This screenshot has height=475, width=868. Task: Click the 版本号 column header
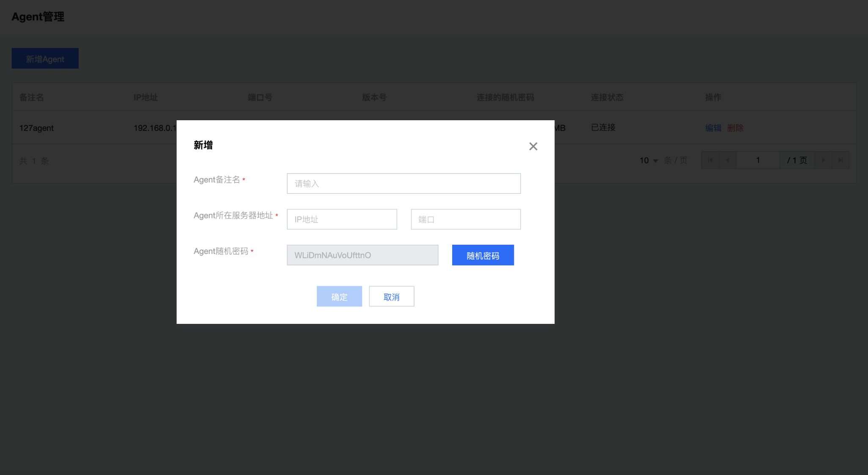pyautogui.click(x=374, y=97)
